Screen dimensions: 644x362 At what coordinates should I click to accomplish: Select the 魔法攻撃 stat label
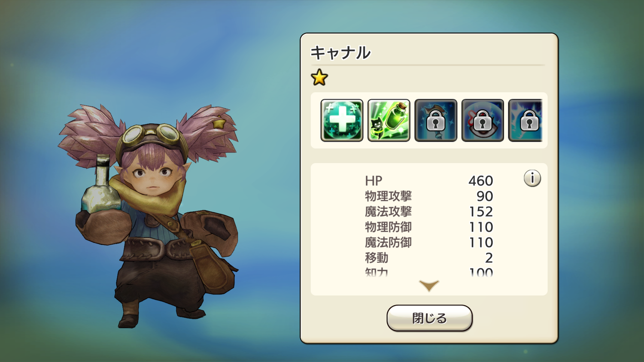[x=388, y=212]
